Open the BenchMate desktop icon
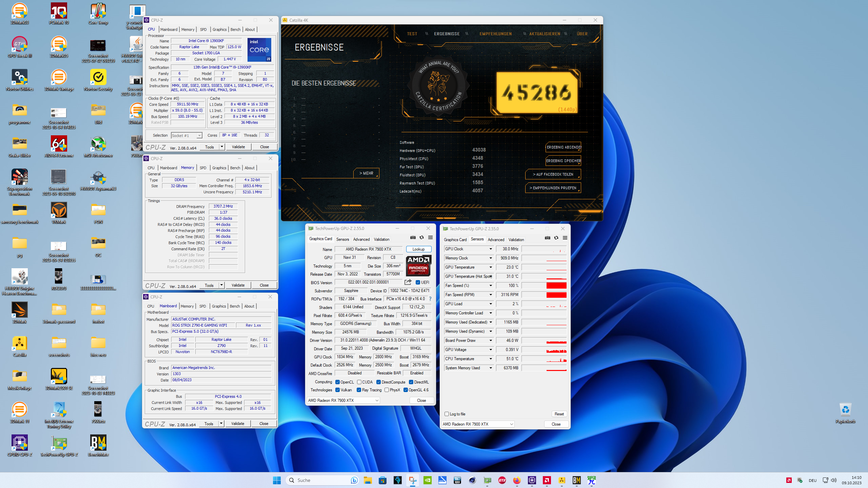868x488 pixels. point(98,446)
